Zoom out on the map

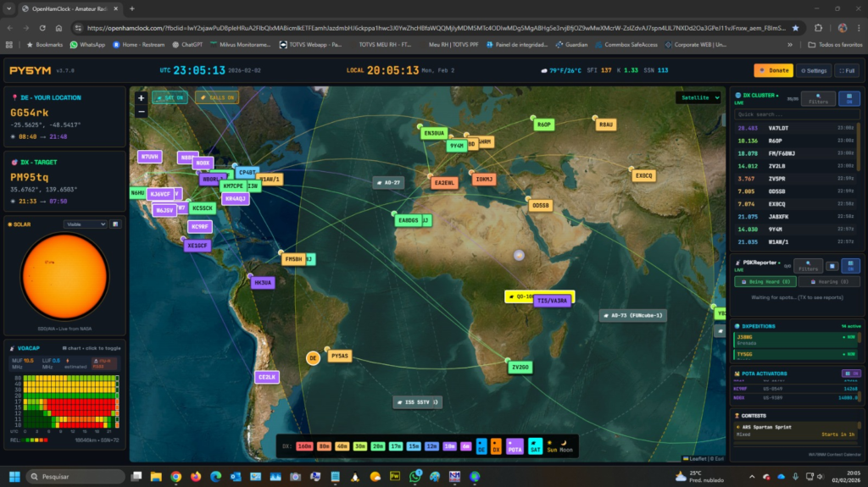point(141,111)
